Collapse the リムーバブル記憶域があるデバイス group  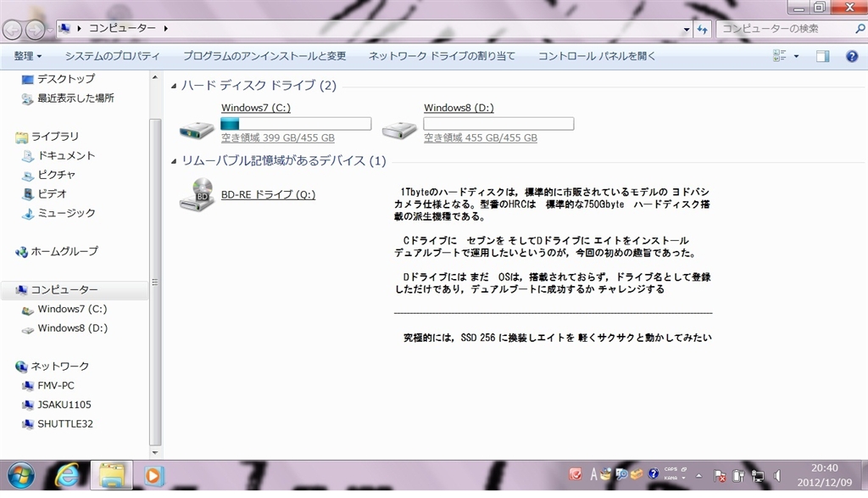pyautogui.click(x=173, y=161)
